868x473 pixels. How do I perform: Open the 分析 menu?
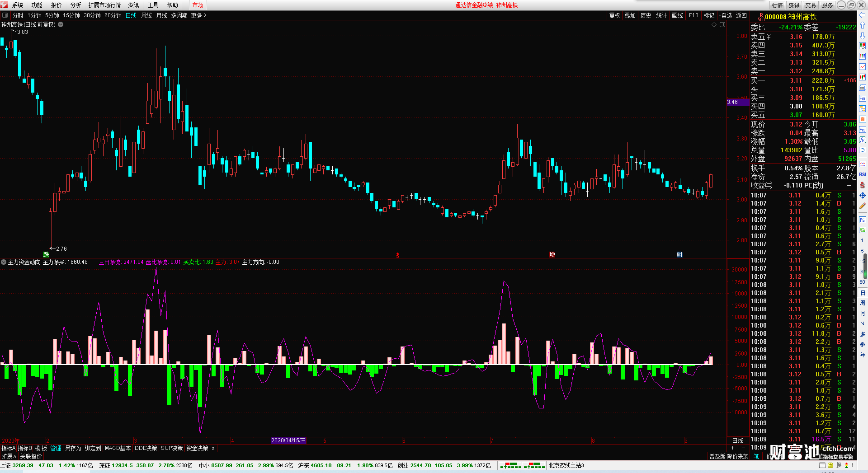tap(76, 5)
